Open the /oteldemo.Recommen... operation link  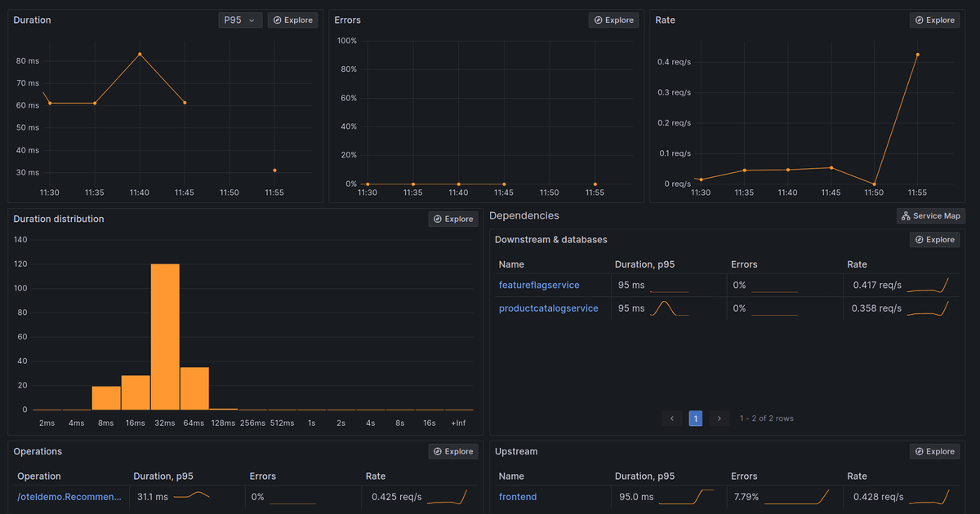(x=69, y=497)
